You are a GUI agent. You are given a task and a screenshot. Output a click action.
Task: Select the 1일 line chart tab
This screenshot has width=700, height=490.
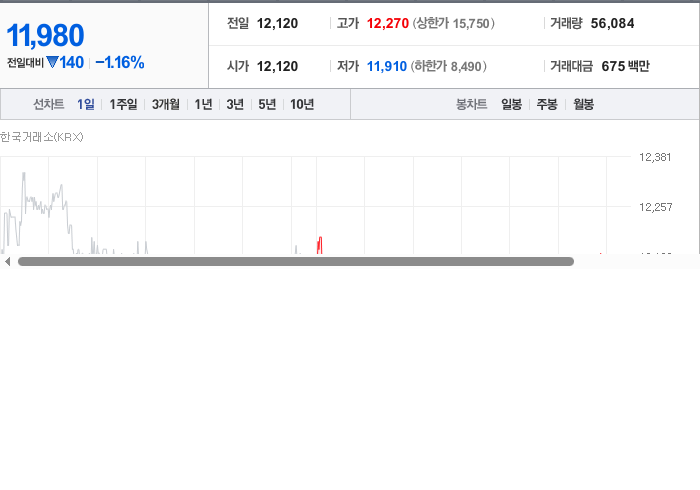pos(86,104)
